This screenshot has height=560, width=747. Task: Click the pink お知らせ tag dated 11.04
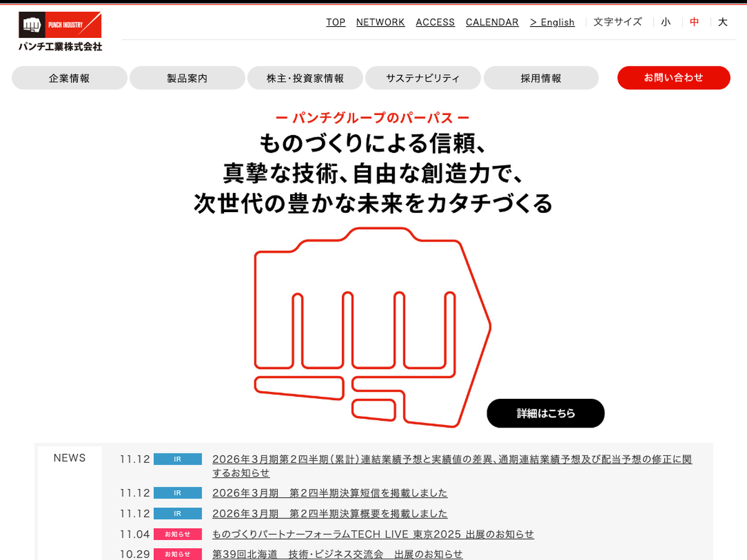(x=177, y=534)
